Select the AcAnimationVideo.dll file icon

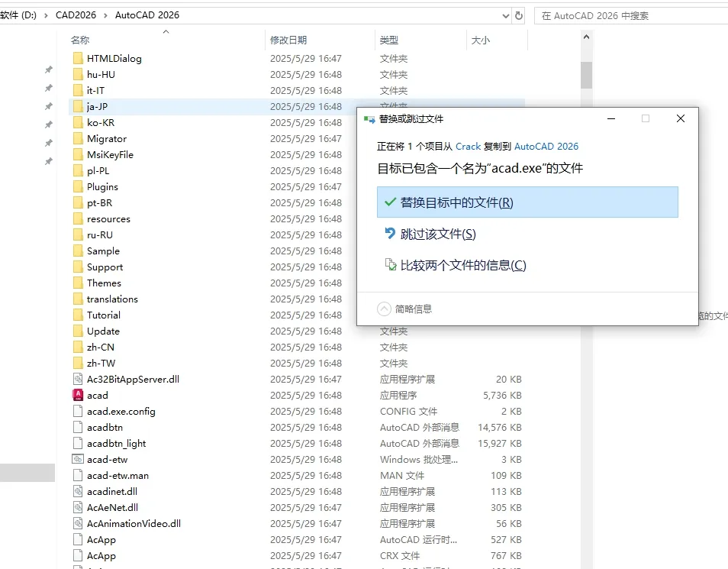[x=78, y=523]
